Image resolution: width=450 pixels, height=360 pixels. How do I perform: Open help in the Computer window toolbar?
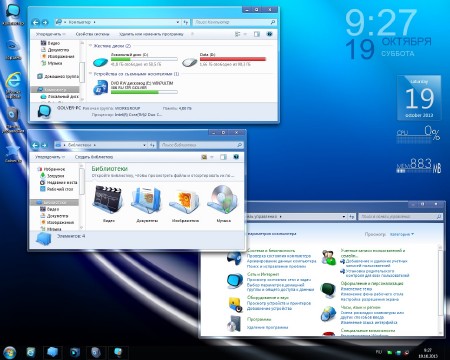(x=270, y=34)
